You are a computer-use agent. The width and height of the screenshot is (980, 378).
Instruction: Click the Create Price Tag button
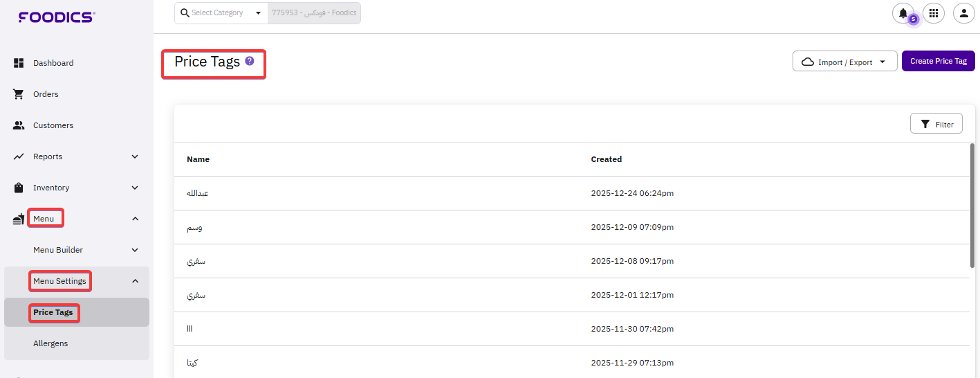[x=938, y=61]
